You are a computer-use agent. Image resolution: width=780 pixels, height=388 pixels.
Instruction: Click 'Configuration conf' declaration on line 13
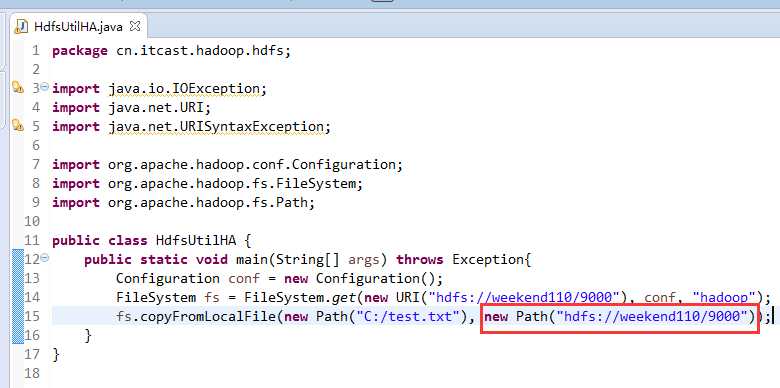[x=188, y=279]
